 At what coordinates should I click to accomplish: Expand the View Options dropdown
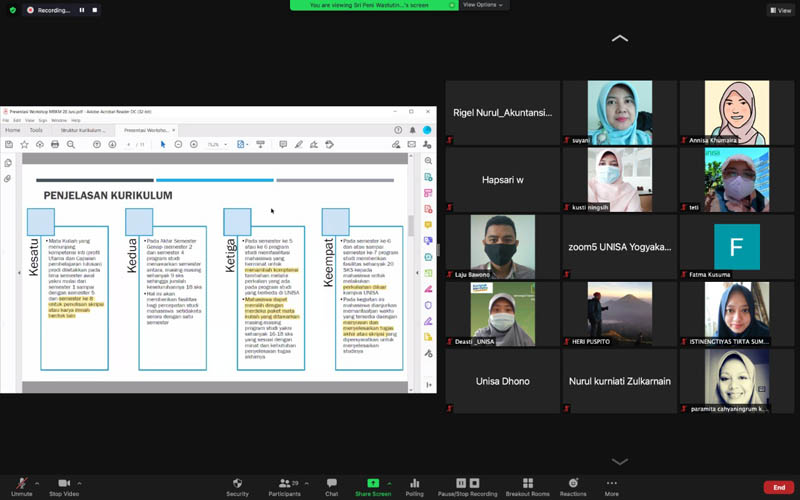483,5
